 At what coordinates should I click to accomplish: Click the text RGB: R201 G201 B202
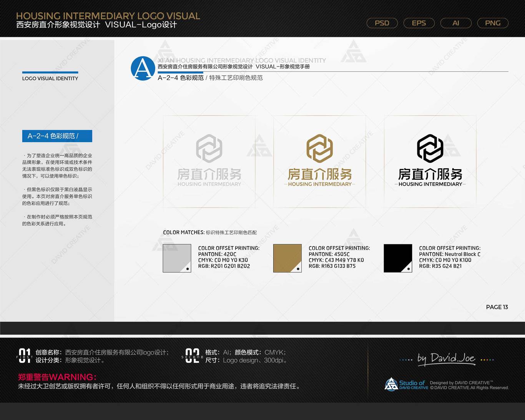click(x=224, y=266)
